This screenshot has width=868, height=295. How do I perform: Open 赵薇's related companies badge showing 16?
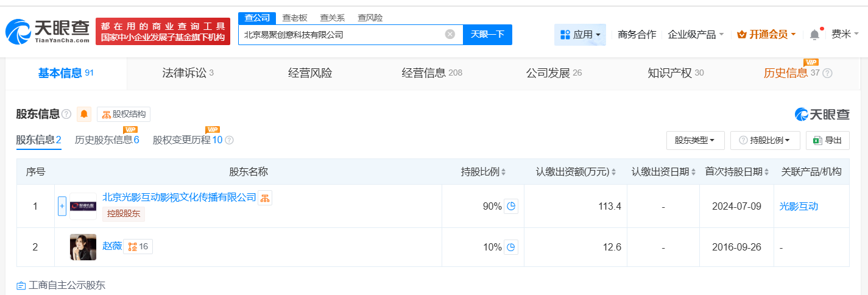pyautogui.click(x=138, y=246)
